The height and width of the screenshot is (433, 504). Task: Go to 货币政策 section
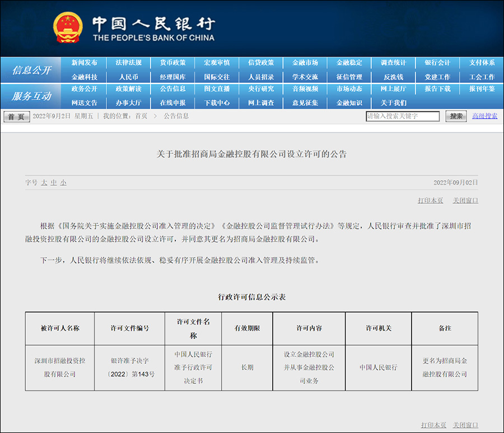(173, 63)
